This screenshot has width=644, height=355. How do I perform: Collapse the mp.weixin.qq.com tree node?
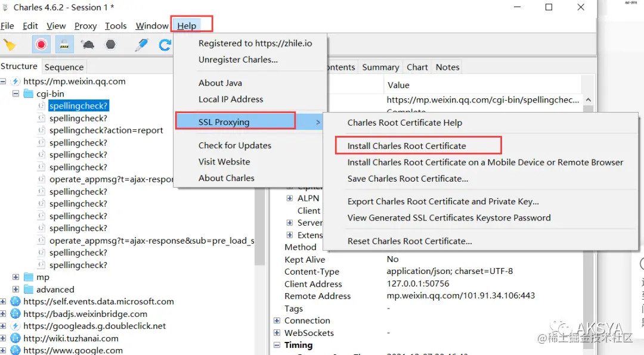[x=3, y=81]
